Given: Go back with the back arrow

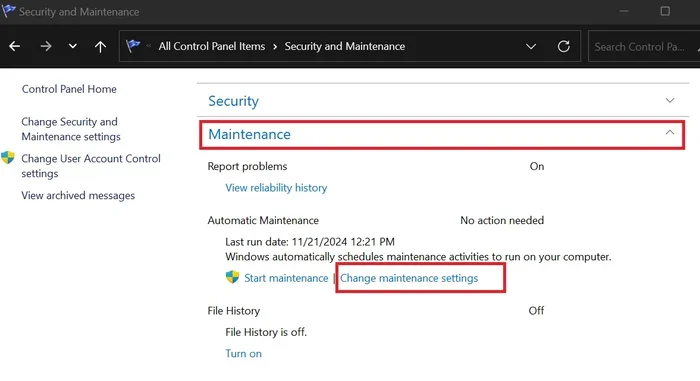Looking at the screenshot, I should click(15, 46).
